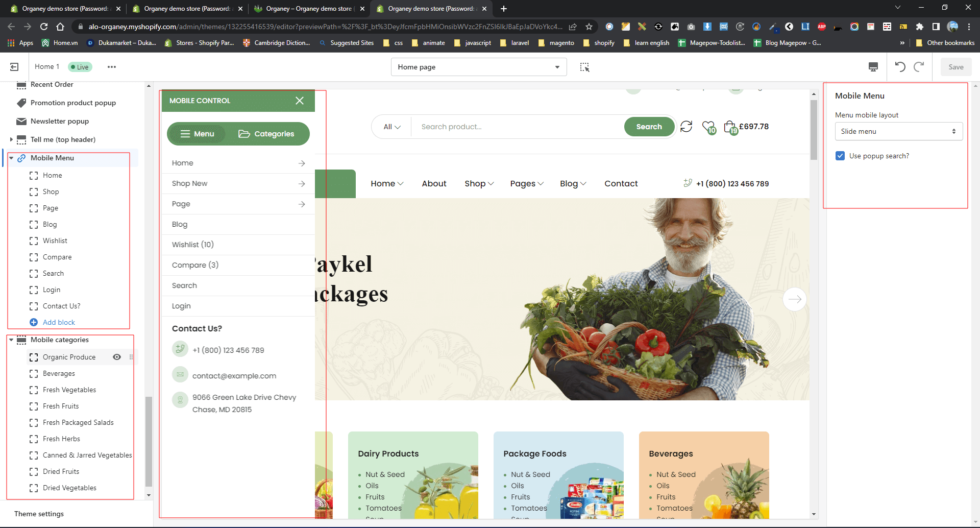Image resolution: width=980 pixels, height=528 pixels.
Task: Switch to desktop preview device icon
Action: [x=873, y=67]
